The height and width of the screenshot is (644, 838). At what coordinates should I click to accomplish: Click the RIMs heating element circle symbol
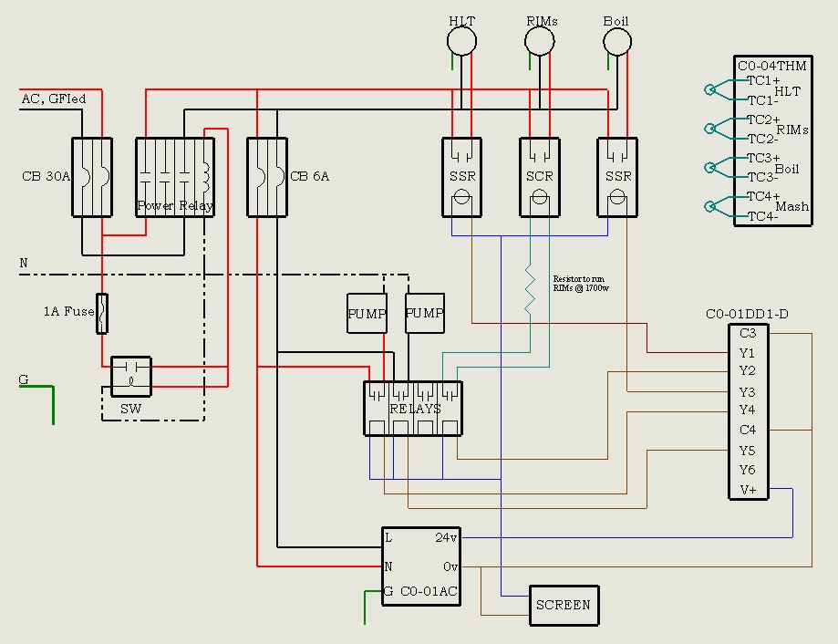[540, 41]
